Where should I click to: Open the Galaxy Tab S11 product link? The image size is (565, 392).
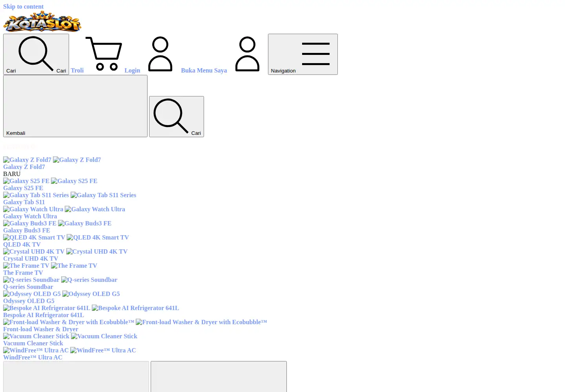point(24,202)
